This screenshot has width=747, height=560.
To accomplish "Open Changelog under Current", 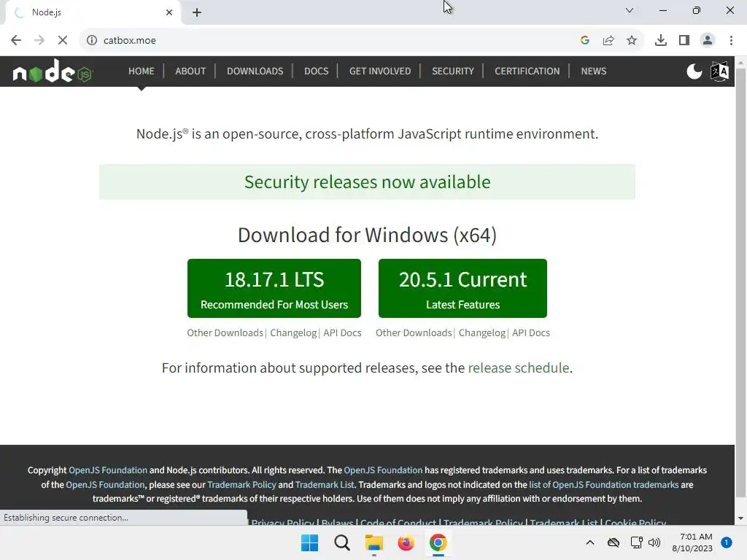I will [x=482, y=332].
